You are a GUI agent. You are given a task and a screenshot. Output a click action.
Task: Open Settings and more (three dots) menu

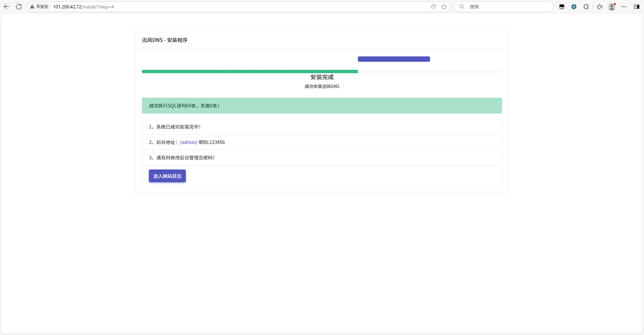624,7
